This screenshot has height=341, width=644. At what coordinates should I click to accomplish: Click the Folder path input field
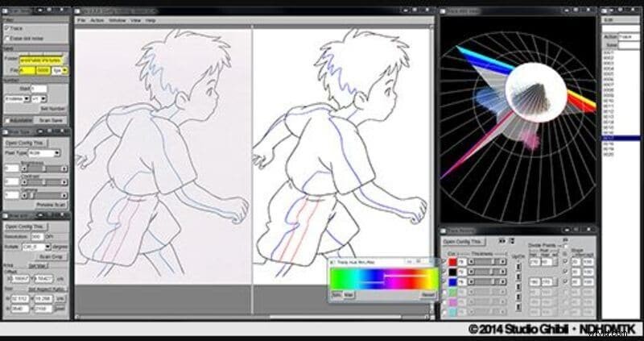[x=41, y=60]
